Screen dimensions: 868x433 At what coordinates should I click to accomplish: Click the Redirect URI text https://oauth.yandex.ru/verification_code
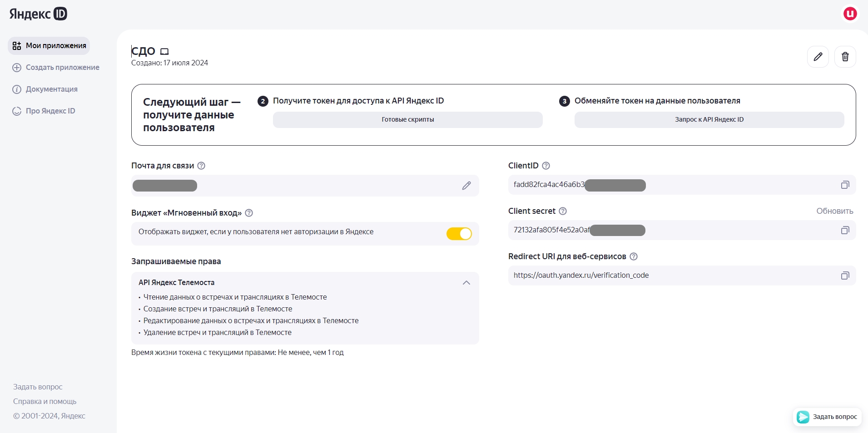tap(581, 275)
